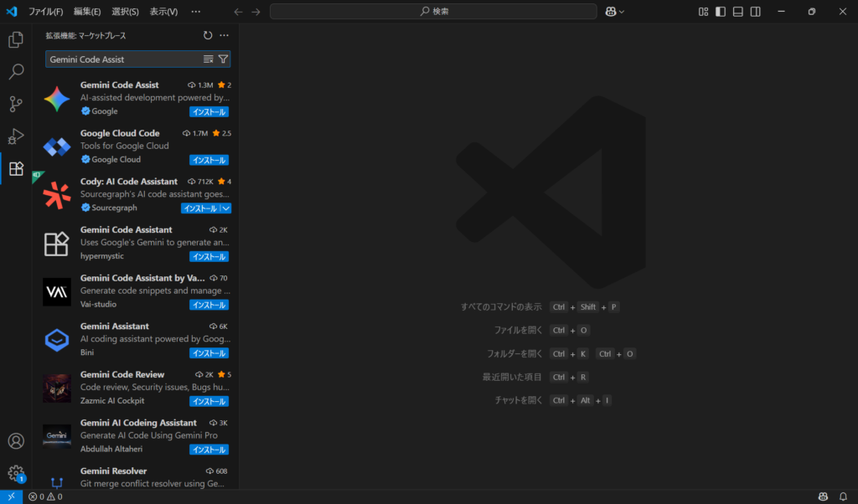
Task: Open the Accounts menu icon
Action: point(15,441)
